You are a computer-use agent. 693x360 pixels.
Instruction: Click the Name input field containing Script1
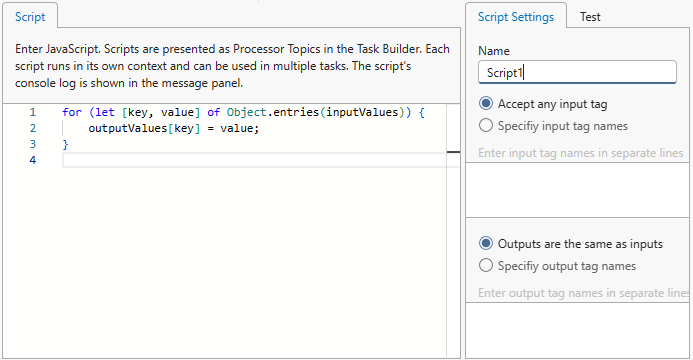point(577,72)
